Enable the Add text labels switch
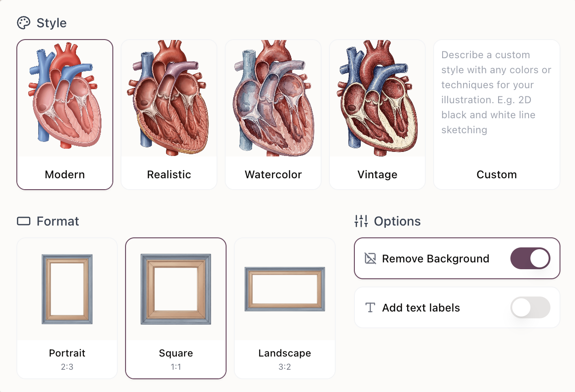 point(530,307)
